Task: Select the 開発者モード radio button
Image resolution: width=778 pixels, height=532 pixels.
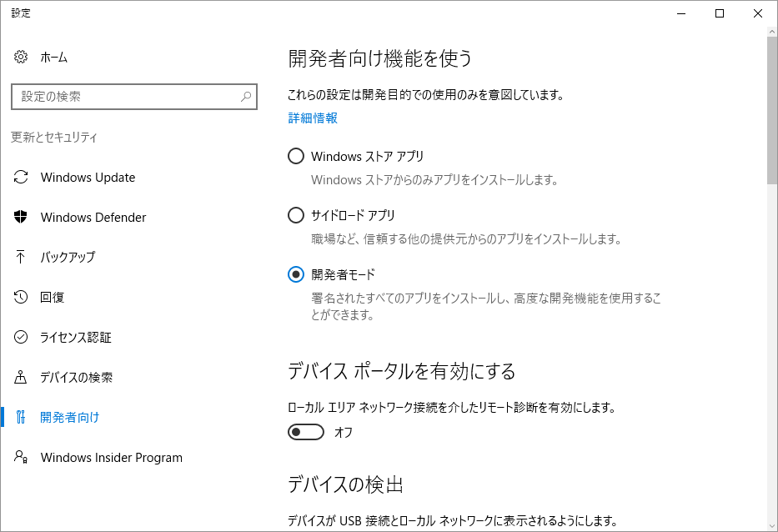Action: point(296,274)
